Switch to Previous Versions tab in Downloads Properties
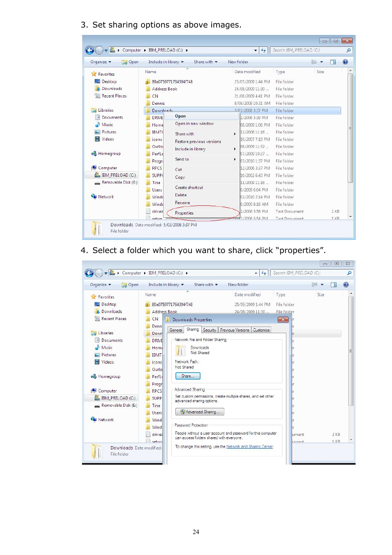 point(235,330)
